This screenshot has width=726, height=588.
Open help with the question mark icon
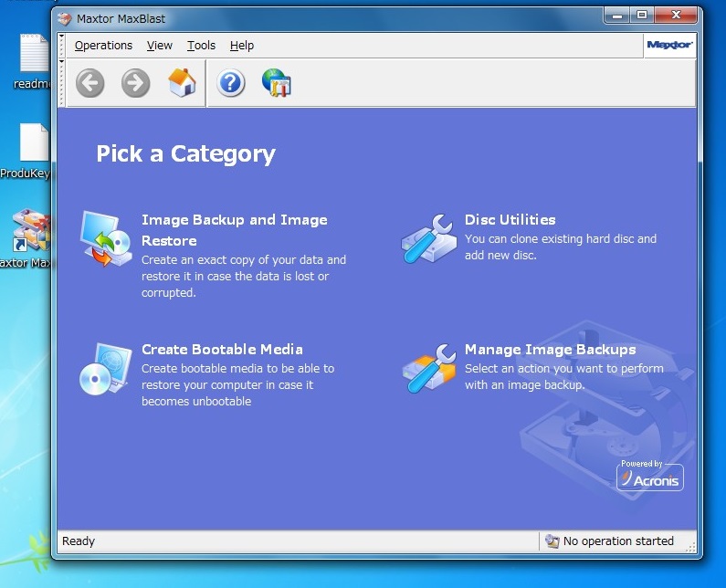(x=230, y=83)
